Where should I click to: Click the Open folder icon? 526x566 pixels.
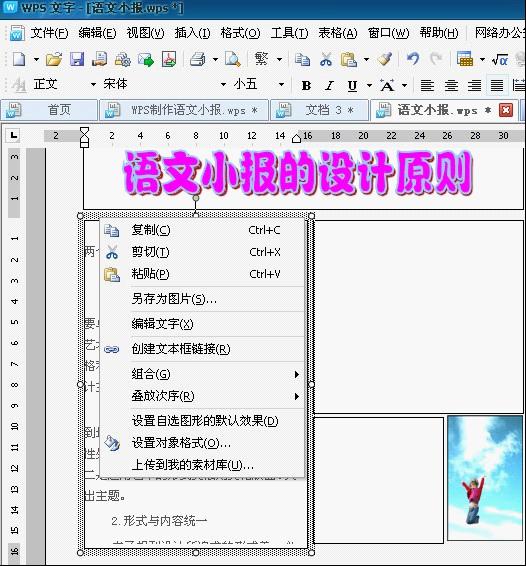[x=54, y=59]
